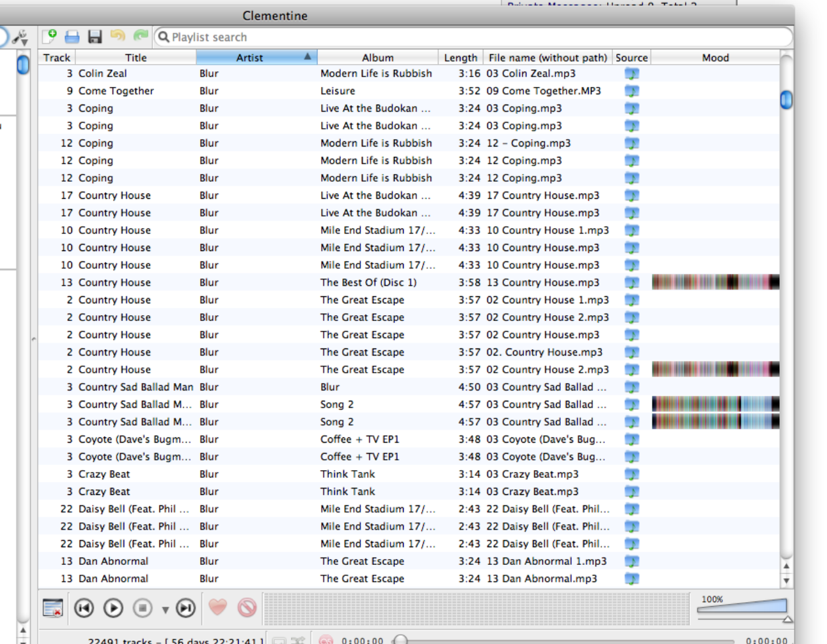Screen dimensions: 827x644
Task: Toggle Artist column sort order
Action: tap(256, 58)
